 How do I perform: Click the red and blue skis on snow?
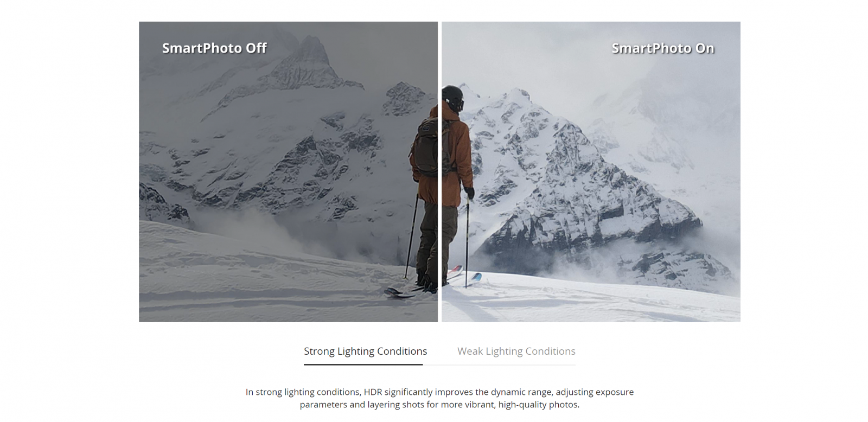[464, 274]
